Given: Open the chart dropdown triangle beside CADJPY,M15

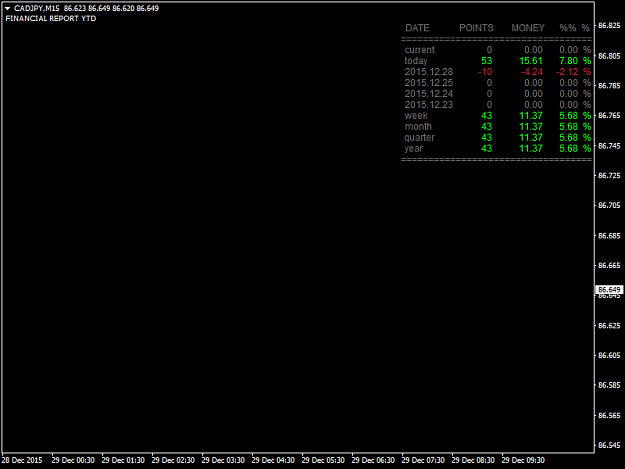Looking at the screenshot, I should tap(7, 8).
